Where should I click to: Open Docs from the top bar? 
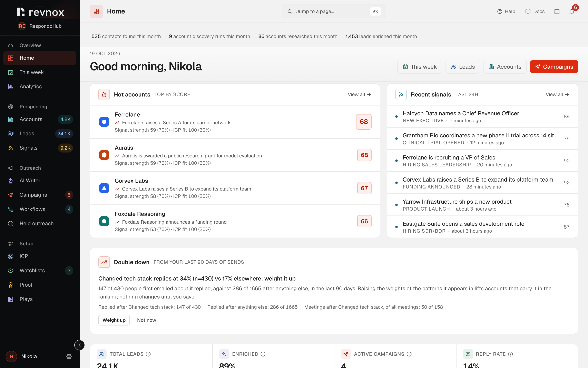pyautogui.click(x=535, y=11)
